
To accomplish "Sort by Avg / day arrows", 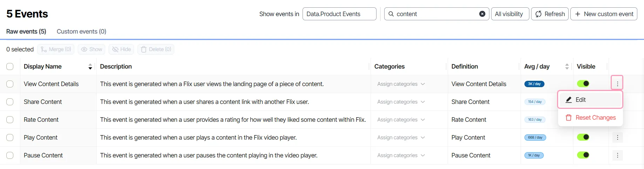I will click(567, 66).
